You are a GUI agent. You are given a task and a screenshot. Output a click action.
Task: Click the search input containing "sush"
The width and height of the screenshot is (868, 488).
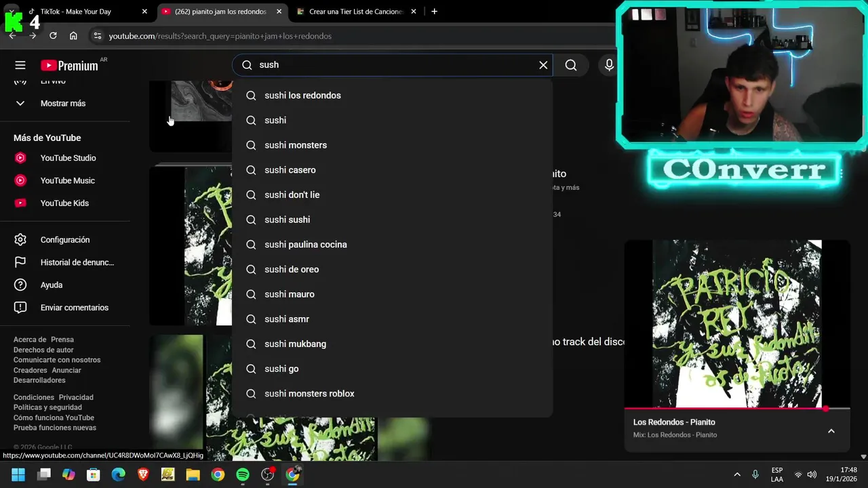tap(392, 65)
